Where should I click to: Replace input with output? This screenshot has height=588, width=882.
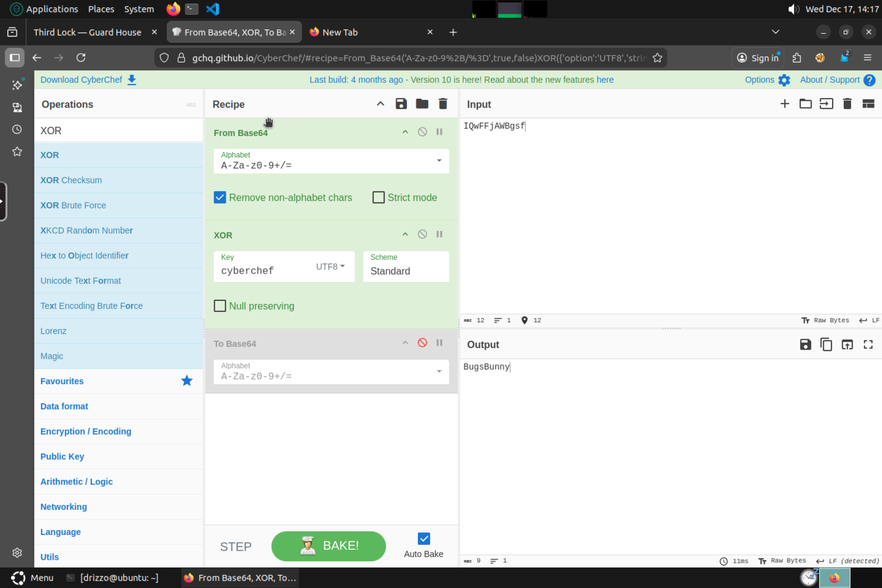click(847, 344)
